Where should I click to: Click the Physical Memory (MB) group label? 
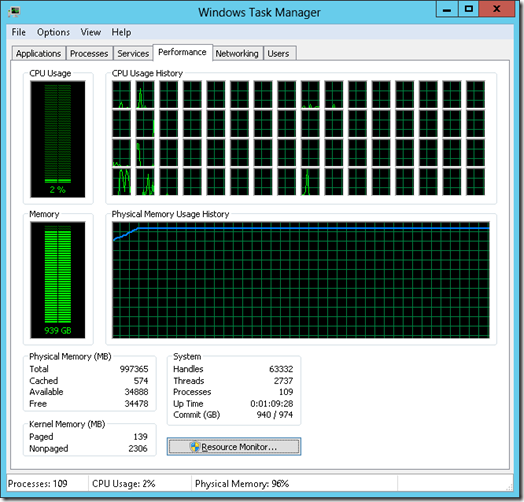click(70, 356)
